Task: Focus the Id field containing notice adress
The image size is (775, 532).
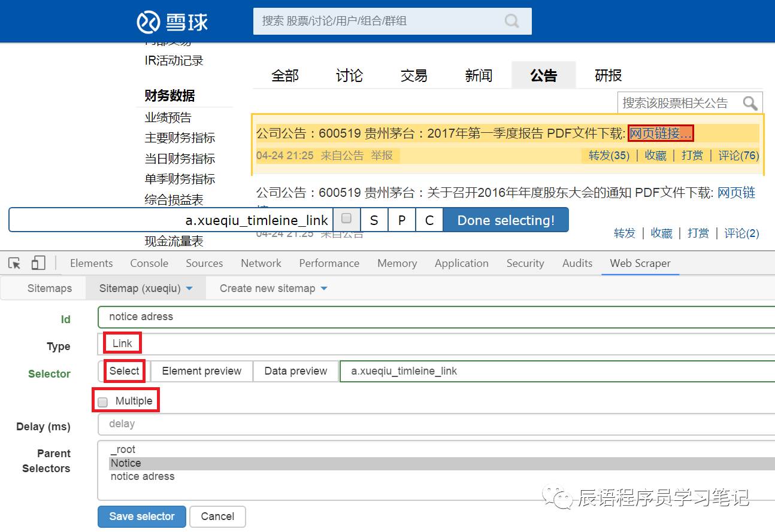Action: click(436, 317)
